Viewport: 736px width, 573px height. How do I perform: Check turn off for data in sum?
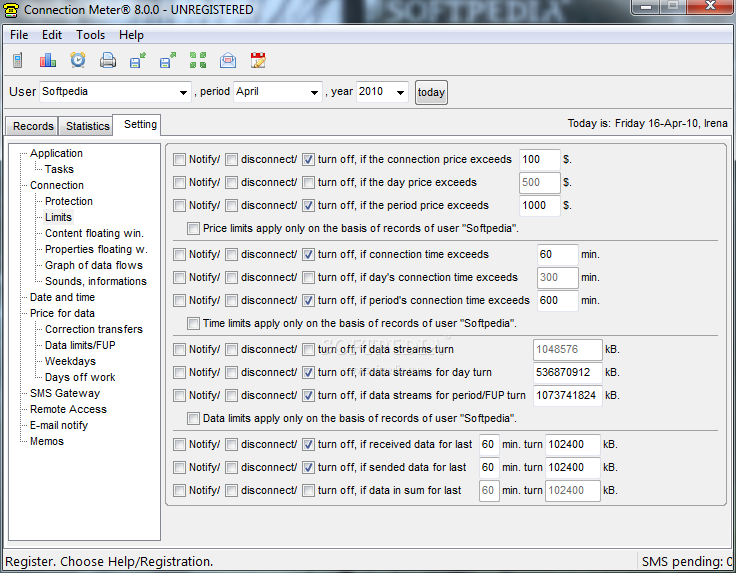[308, 490]
